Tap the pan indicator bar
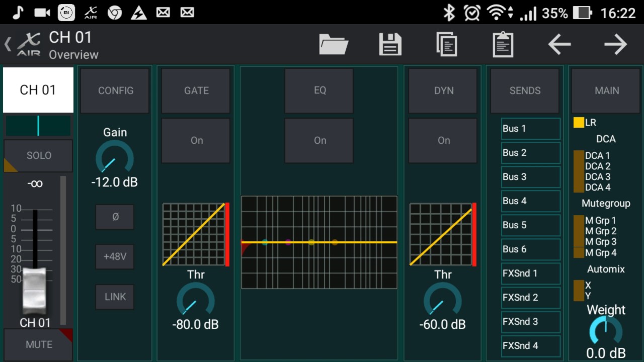This screenshot has width=644, height=362. (38, 126)
